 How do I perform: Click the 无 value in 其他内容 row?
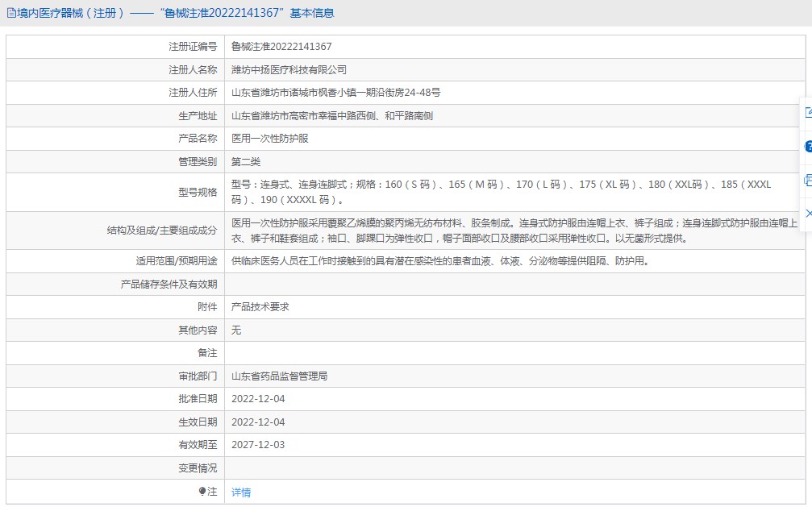click(x=236, y=330)
